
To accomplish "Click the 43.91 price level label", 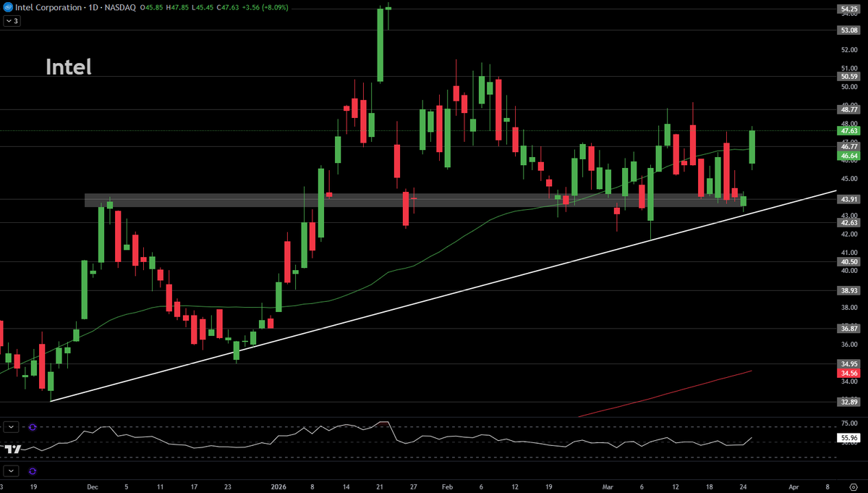I will pos(848,199).
